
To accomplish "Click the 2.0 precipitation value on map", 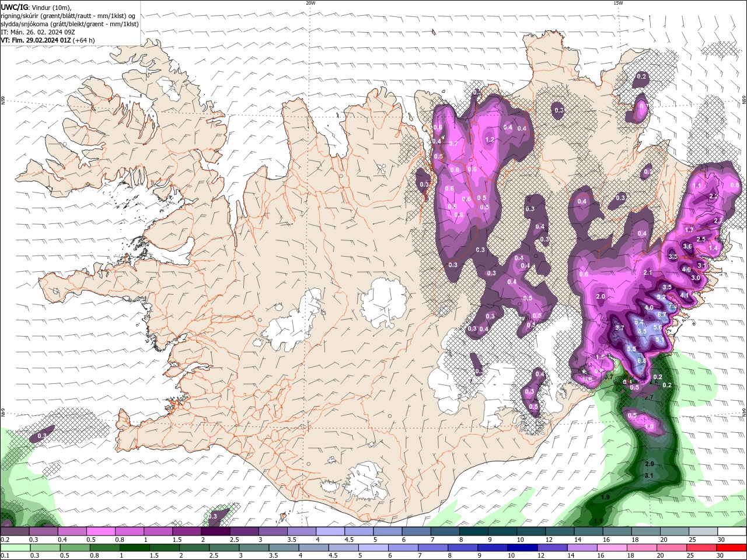I will click(x=601, y=297).
